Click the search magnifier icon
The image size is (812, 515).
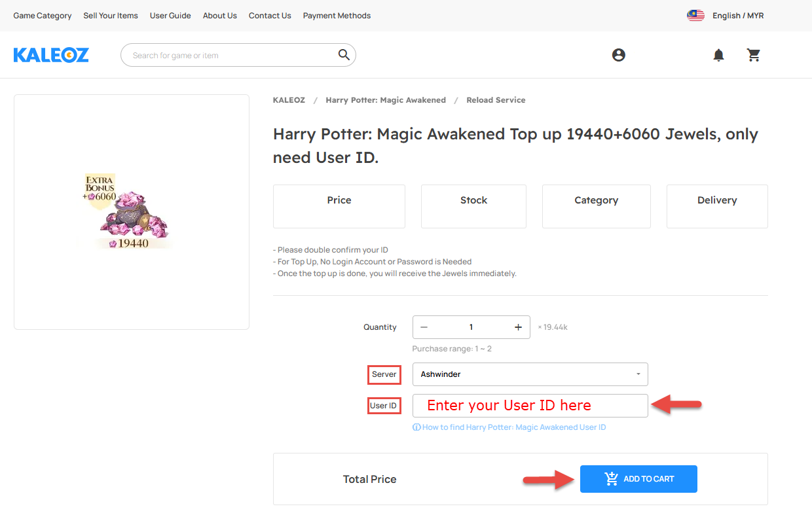click(x=344, y=55)
